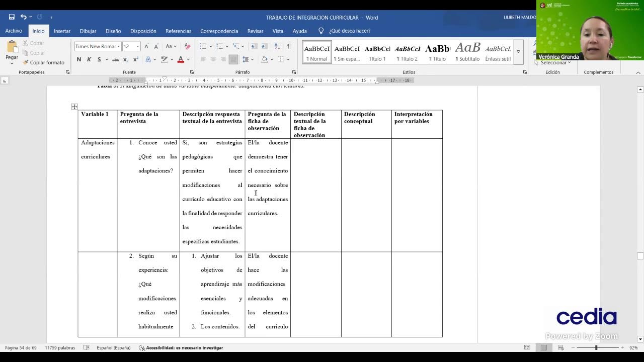The width and height of the screenshot is (644, 362).
Task: Open the Fuente font dialog launcher
Action: (x=192, y=72)
